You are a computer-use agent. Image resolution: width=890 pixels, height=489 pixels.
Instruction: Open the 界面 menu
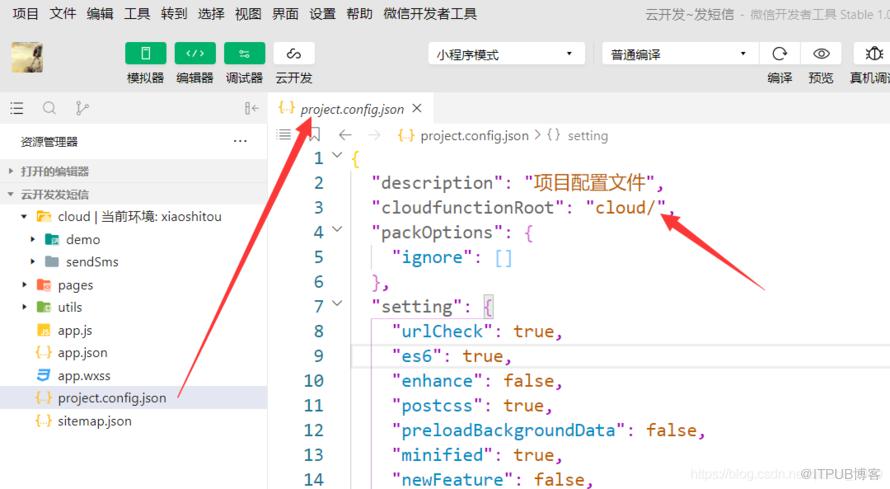coord(285,14)
